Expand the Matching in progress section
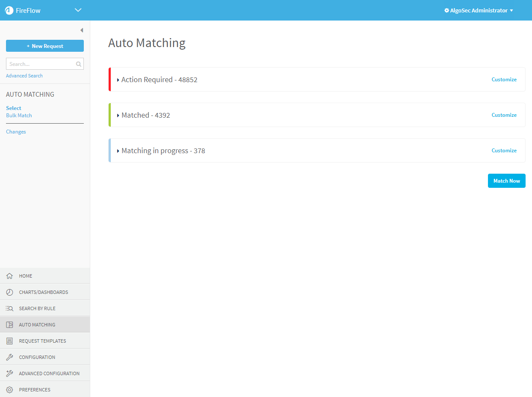This screenshot has height=397, width=532. coord(118,151)
